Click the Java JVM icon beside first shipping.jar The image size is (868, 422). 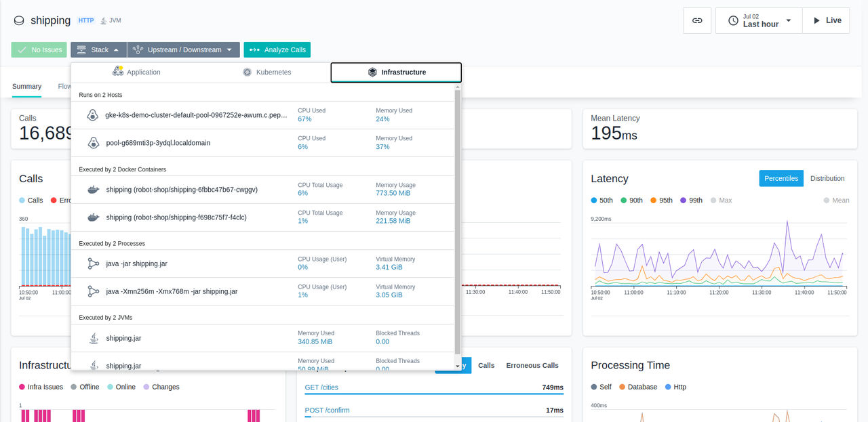point(93,338)
